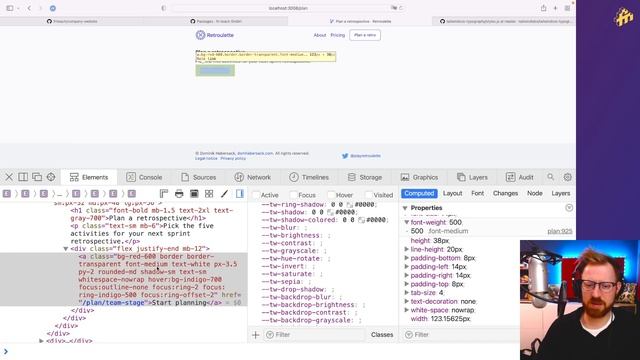This screenshot has height=360, width=640.
Task: Open the Elements tab
Action: coord(89,177)
